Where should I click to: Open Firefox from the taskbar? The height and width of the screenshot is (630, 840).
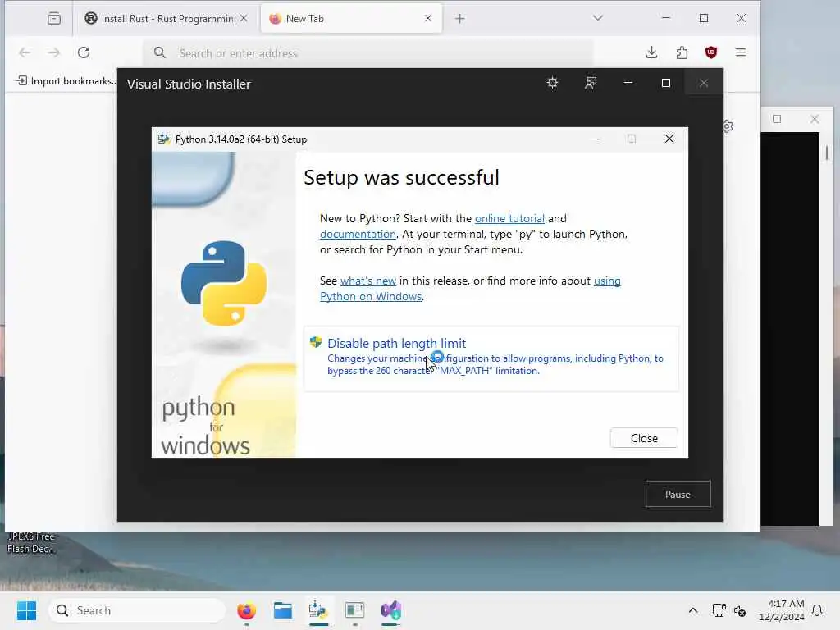point(246,610)
